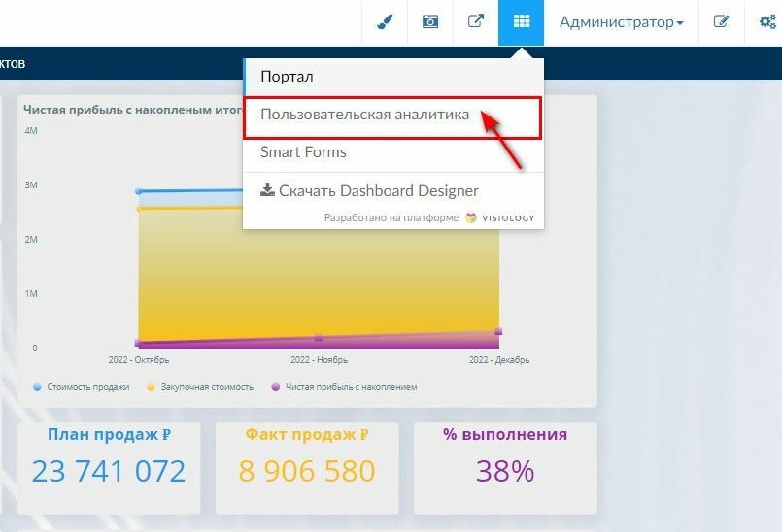The width and height of the screenshot is (782, 532).
Task: Click the Факт продаж value 8 906 580
Action: 307,471
